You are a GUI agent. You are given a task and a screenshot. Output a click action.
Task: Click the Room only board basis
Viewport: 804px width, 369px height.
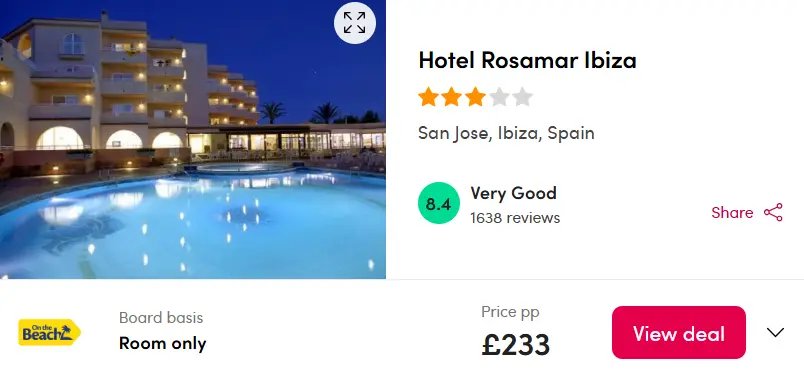click(x=163, y=343)
